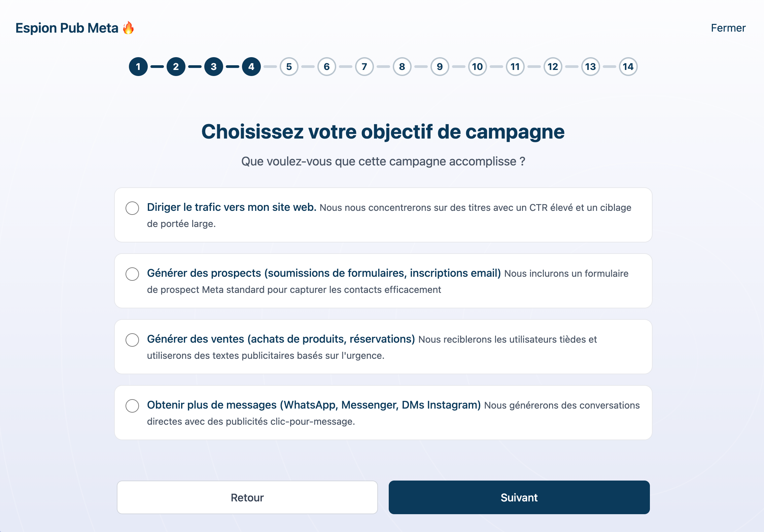Click the Espion Pub Meta logo title
The width and height of the screenshot is (764, 532).
(x=67, y=28)
